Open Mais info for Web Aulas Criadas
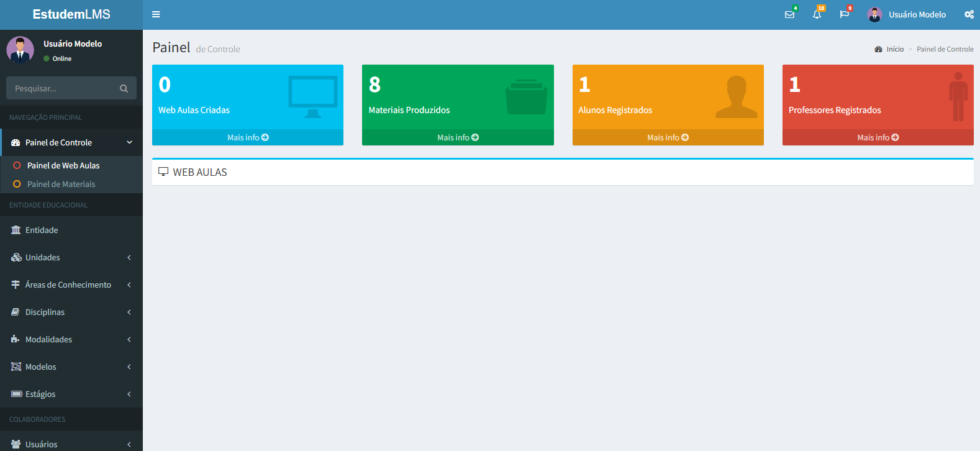 (248, 137)
